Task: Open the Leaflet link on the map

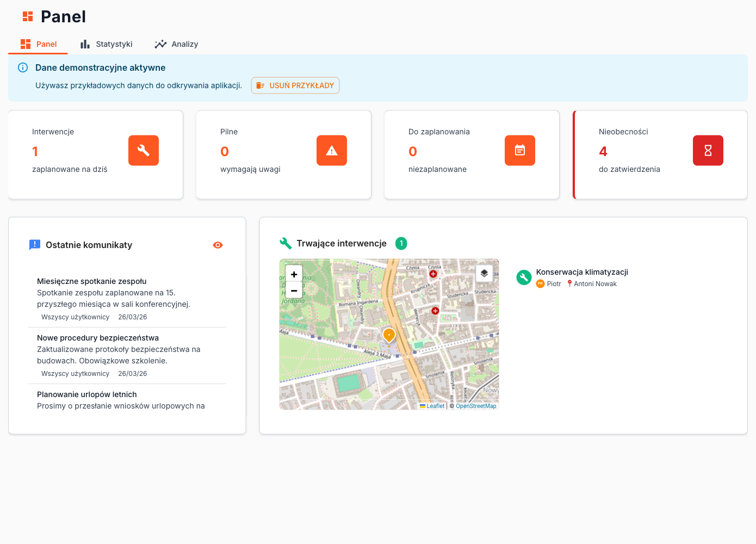Action: click(435, 406)
